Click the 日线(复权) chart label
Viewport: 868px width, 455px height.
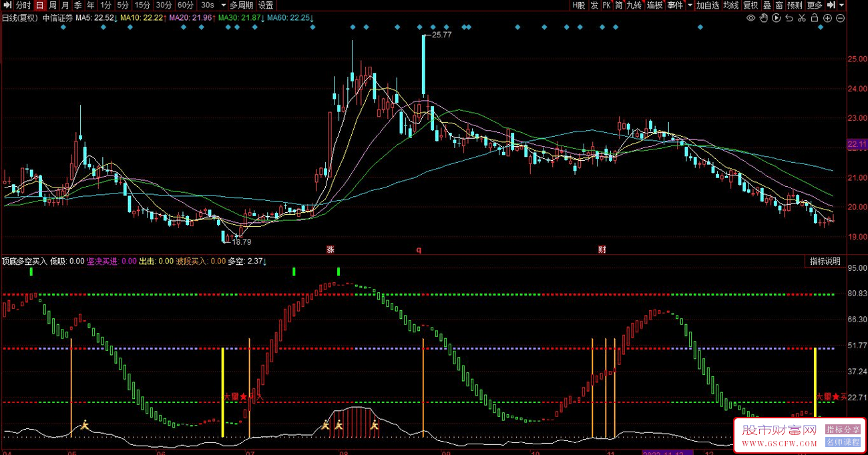click(x=20, y=18)
